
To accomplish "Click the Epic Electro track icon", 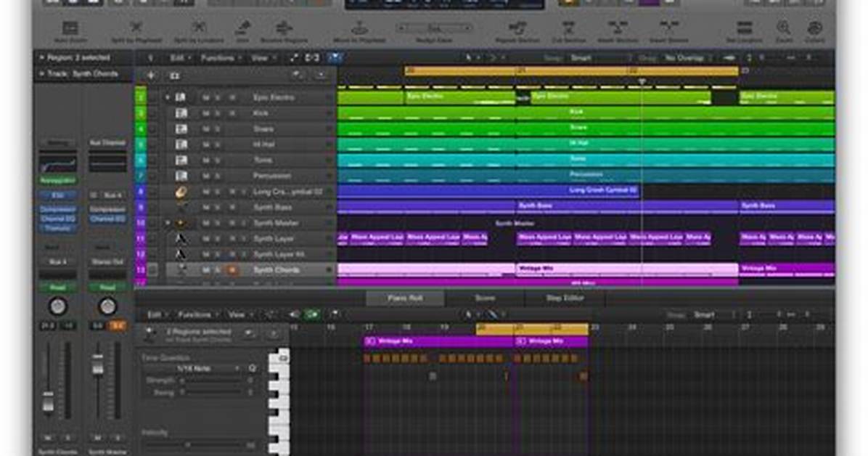I will pos(181,97).
